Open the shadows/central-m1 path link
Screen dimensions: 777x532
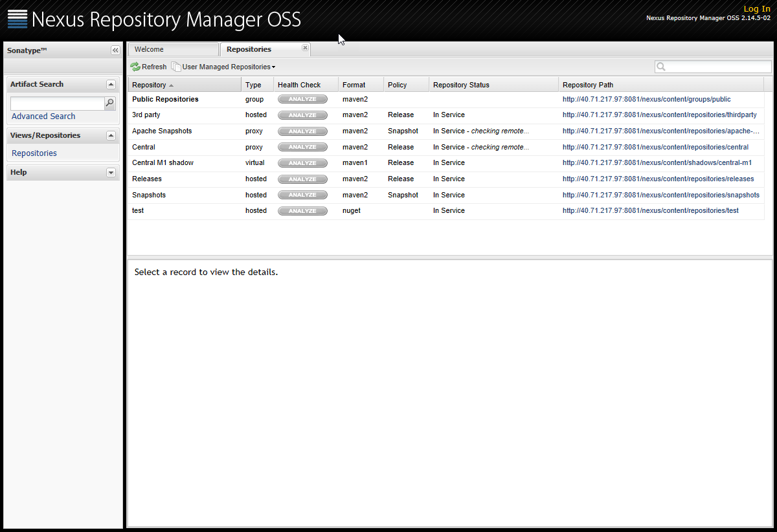coord(657,163)
